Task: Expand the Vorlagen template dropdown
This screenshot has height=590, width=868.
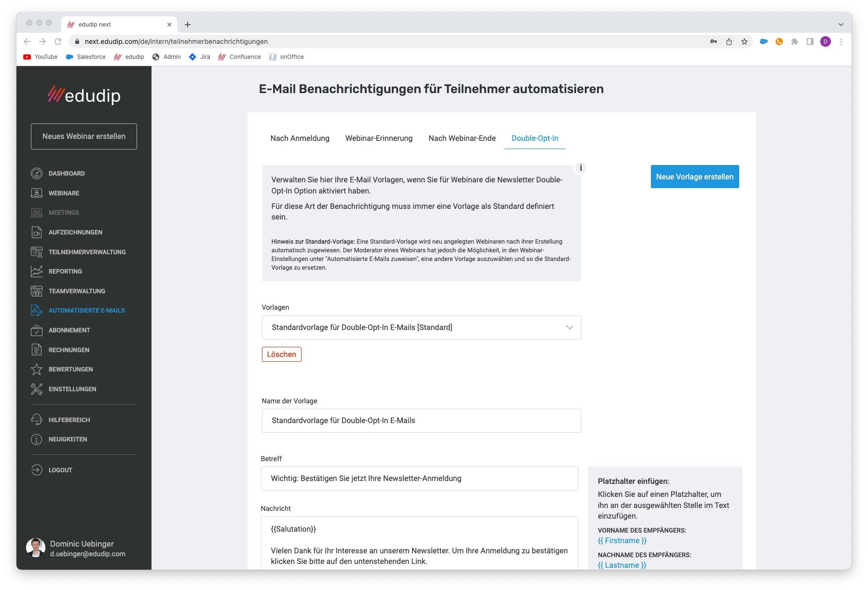Action: coord(421,328)
